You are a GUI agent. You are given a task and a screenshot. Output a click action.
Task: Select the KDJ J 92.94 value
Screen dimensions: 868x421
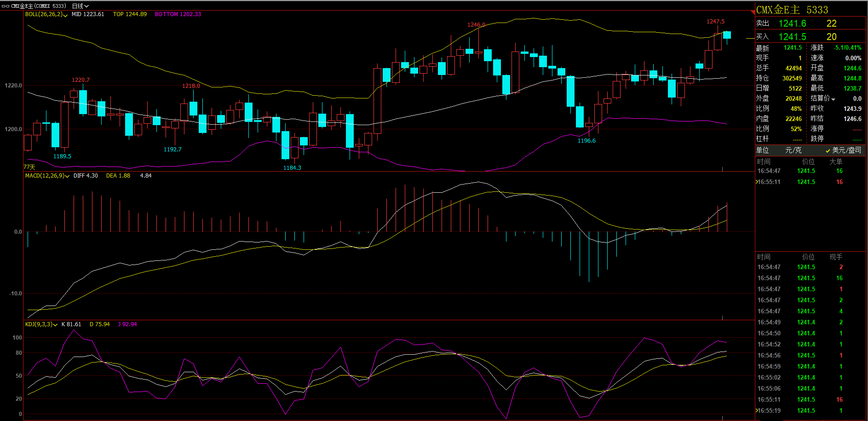coord(127,324)
